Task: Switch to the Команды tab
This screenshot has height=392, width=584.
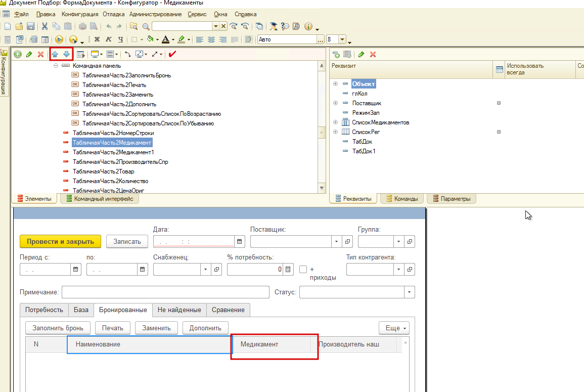Action: pos(402,199)
